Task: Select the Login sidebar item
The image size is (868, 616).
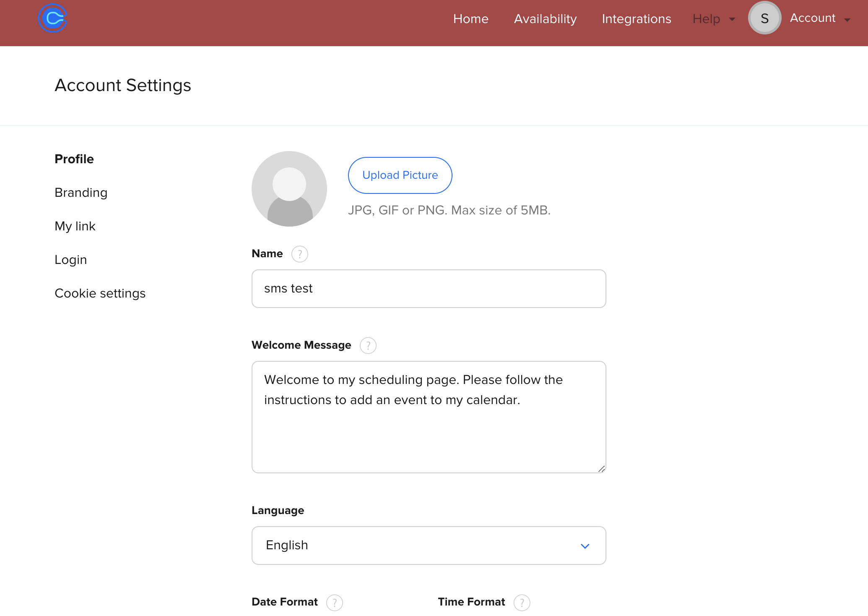Action: [70, 259]
